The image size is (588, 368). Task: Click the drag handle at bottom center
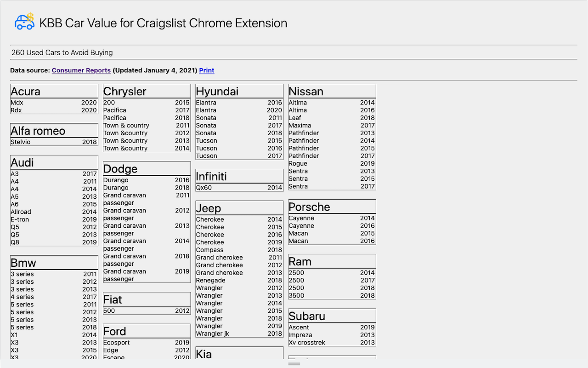coord(294,363)
